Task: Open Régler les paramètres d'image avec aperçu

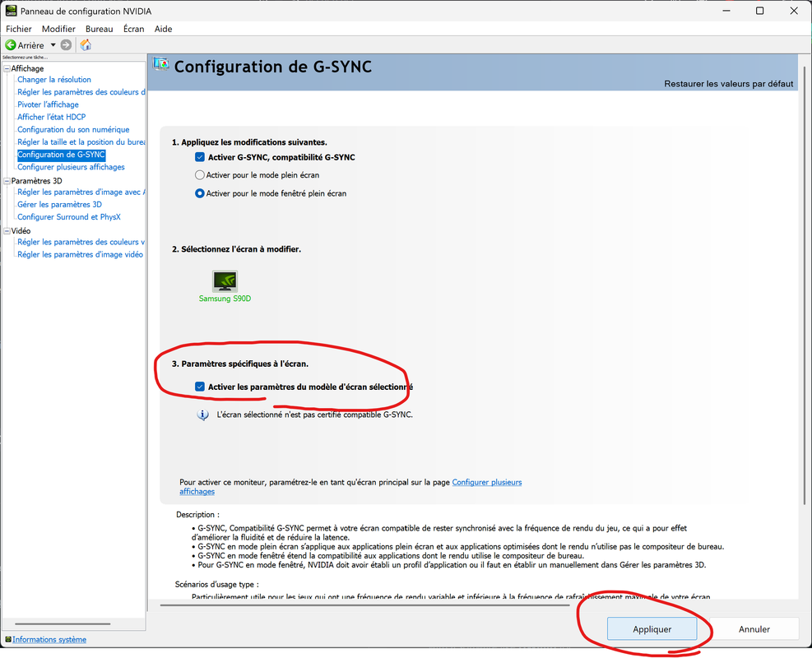Action: pos(81,192)
